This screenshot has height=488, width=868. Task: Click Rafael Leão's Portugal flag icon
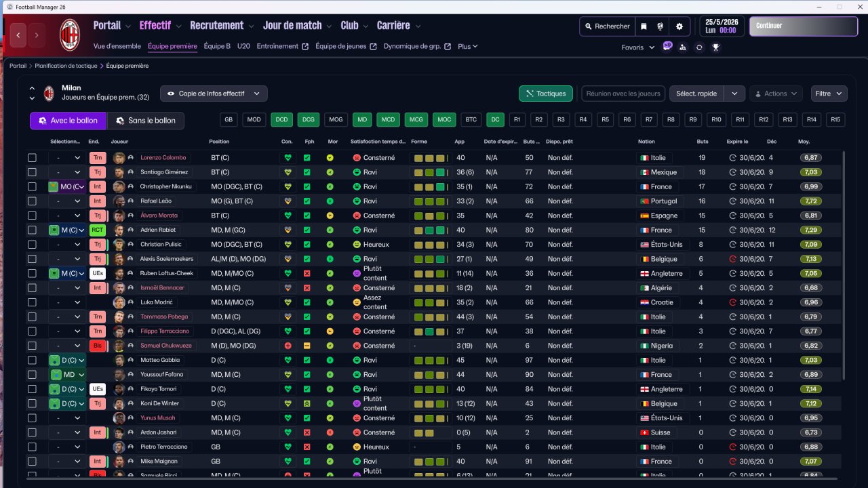644,201
